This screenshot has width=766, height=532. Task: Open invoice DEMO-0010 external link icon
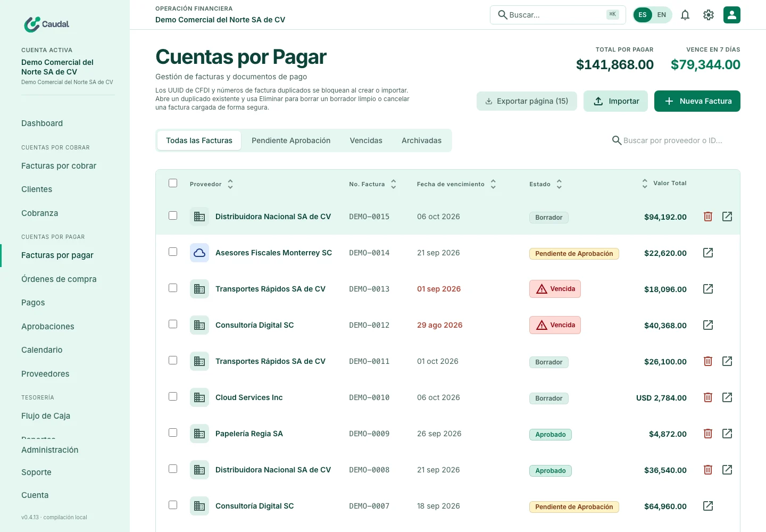727,397
